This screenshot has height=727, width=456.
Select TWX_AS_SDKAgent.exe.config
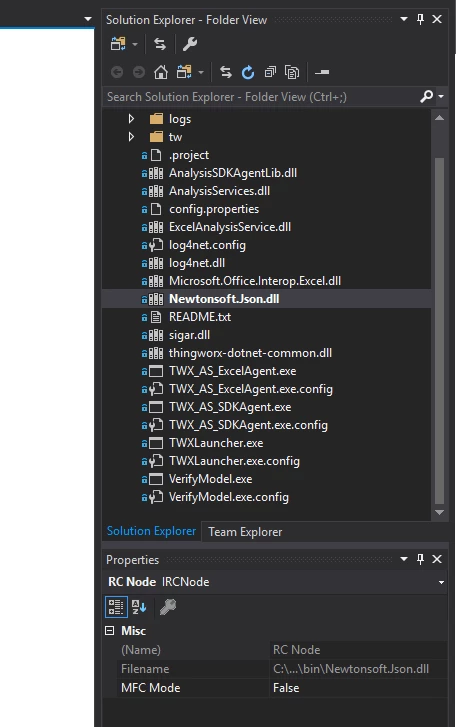click(248, 425)
